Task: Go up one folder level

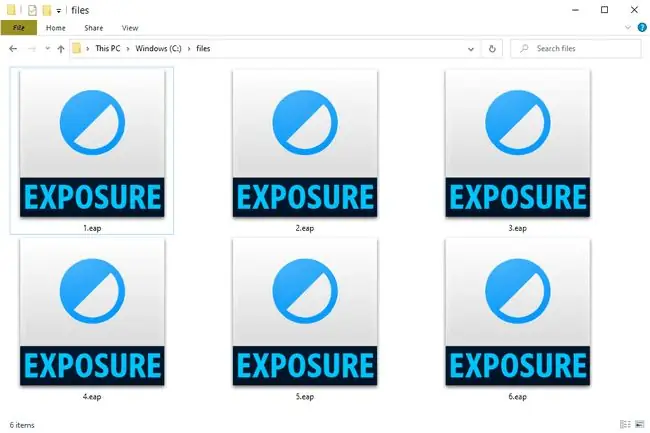Action: (61, 48)
